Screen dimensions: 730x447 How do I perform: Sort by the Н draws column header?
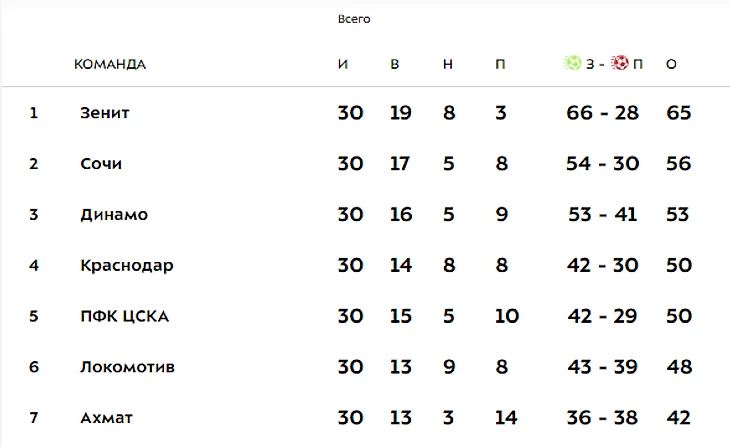click(447, 64)
